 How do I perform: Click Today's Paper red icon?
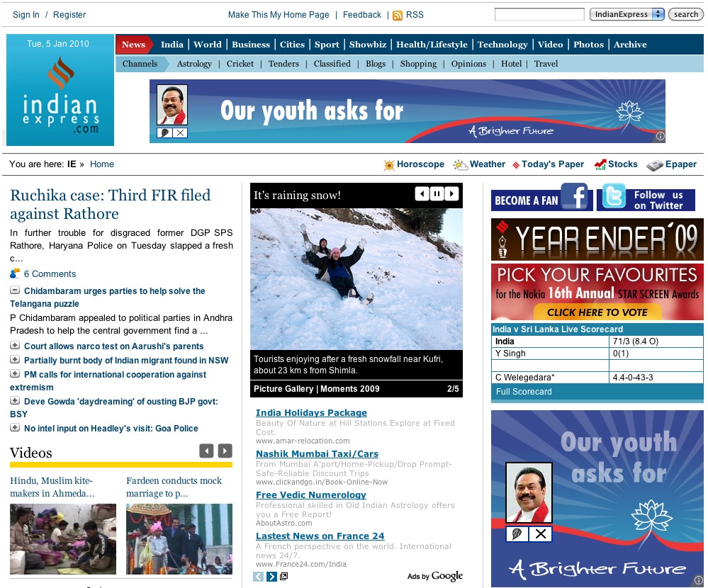(x=516, y=165)
